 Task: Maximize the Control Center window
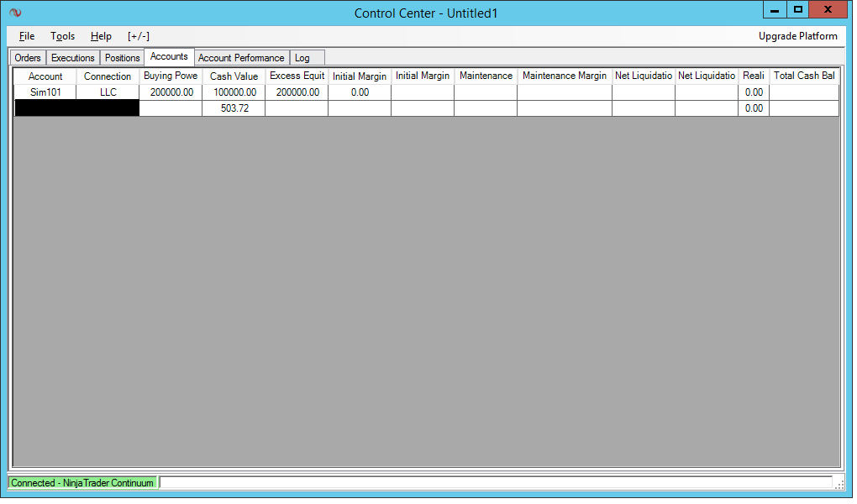pos(798,9)
